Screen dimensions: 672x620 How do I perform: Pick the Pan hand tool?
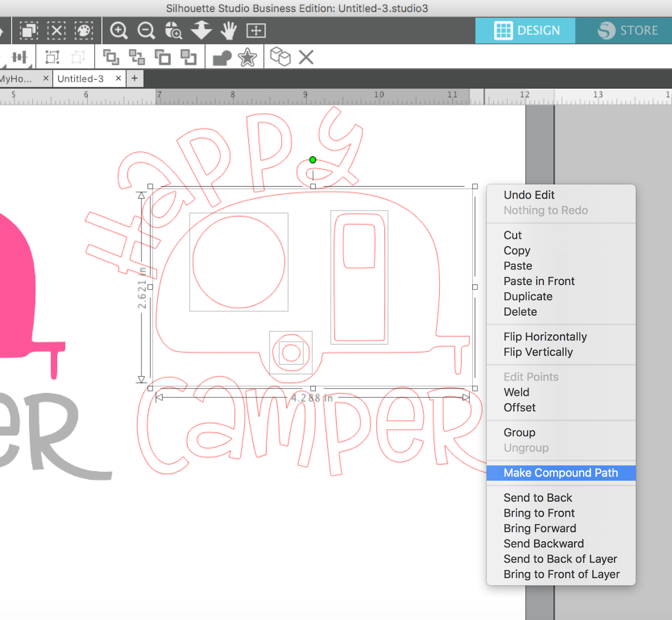coord(228,31)
